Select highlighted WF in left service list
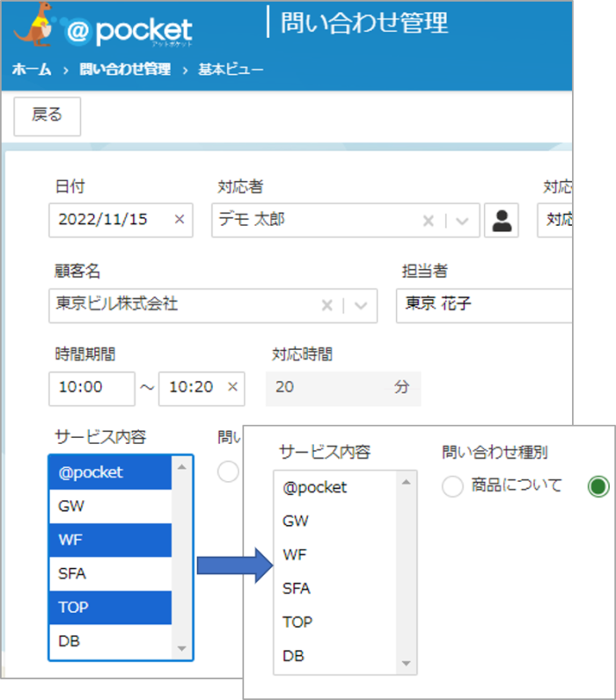 click(110, 540)
